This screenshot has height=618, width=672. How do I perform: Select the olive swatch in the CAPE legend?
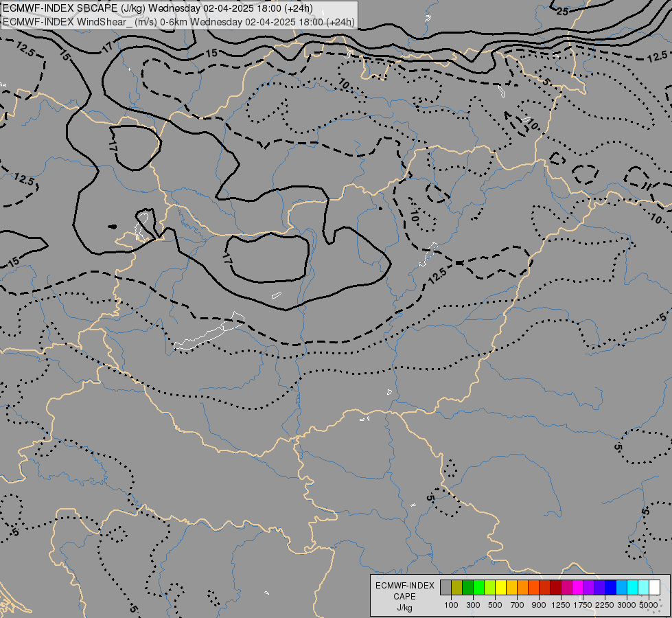click(x=457, y=588)
